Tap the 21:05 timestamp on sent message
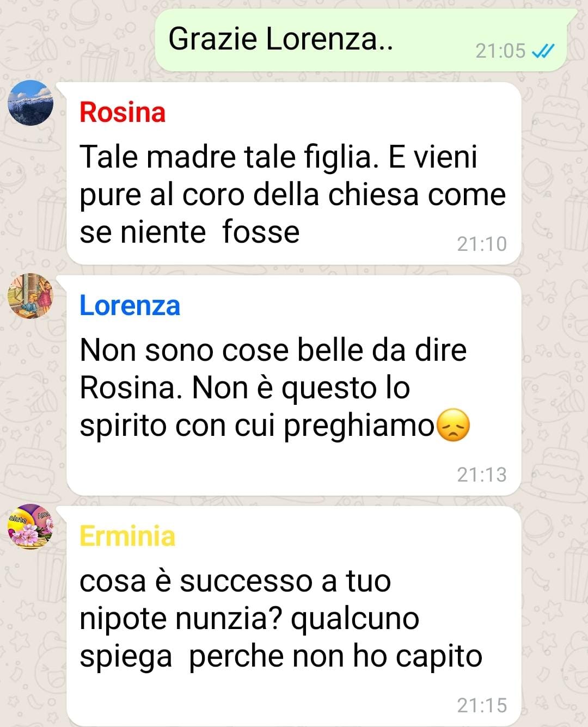 pos(500,51)
